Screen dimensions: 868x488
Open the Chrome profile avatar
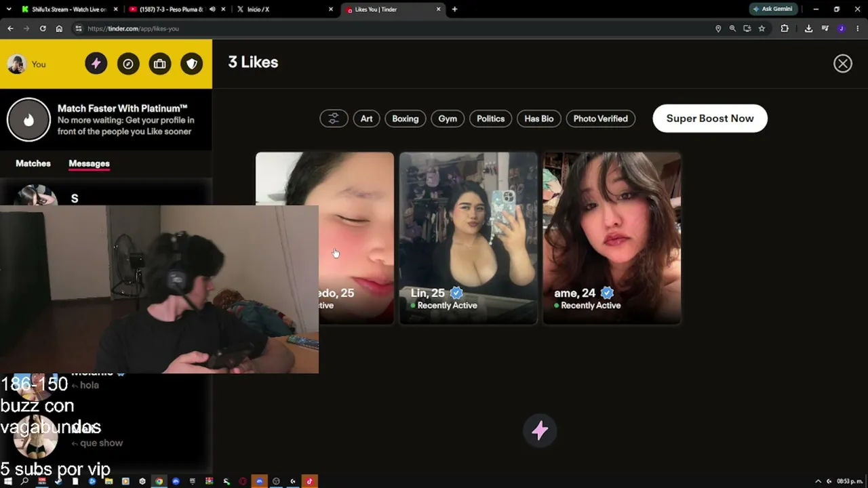click(x=842, y=28)
